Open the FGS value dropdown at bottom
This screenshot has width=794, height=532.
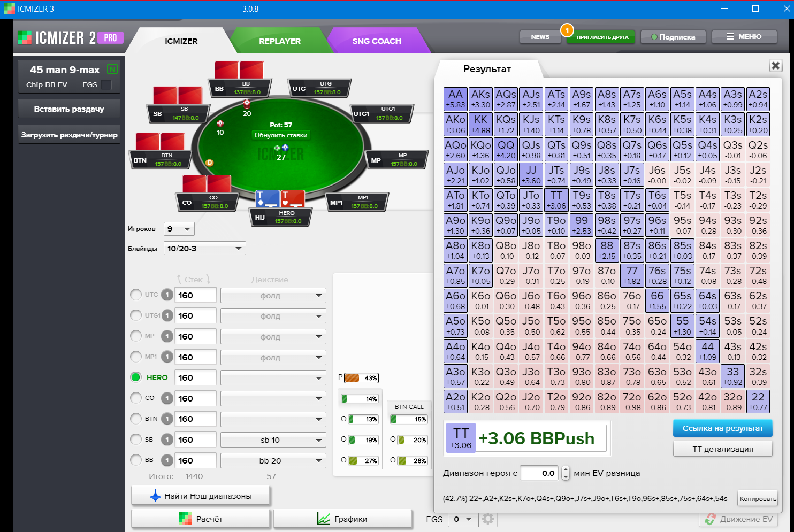[x=463, y=519]
